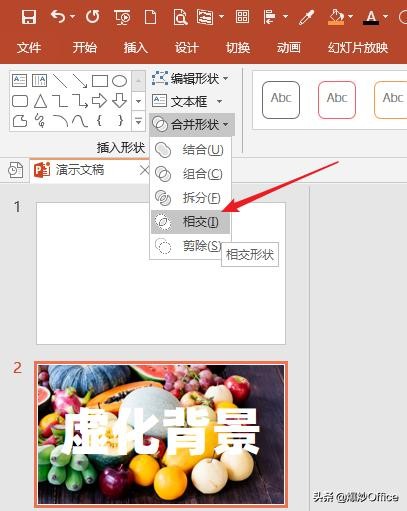Image resolution: width=407 pixels, height=511 pixels.
Task: Click the Redo icon
Action: [93, 17]
